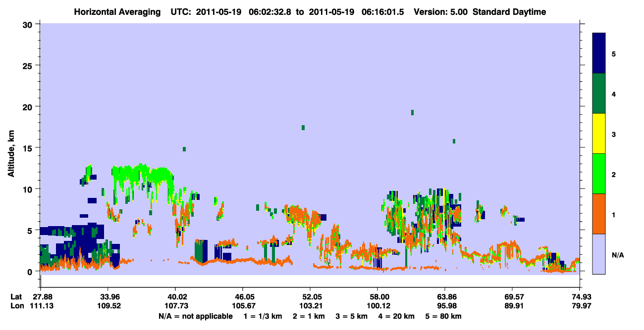Click the 30 altitude tick label
Image resolution: width=644 pixels, height=330 pixels.
[28, 24]
